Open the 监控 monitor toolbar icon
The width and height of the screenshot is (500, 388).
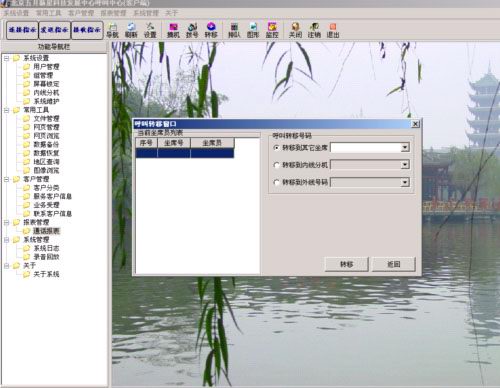[x=272, y=30]
